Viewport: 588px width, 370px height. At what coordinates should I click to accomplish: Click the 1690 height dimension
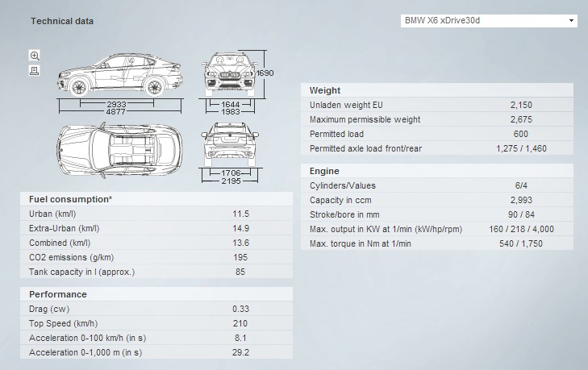(265, 73)
